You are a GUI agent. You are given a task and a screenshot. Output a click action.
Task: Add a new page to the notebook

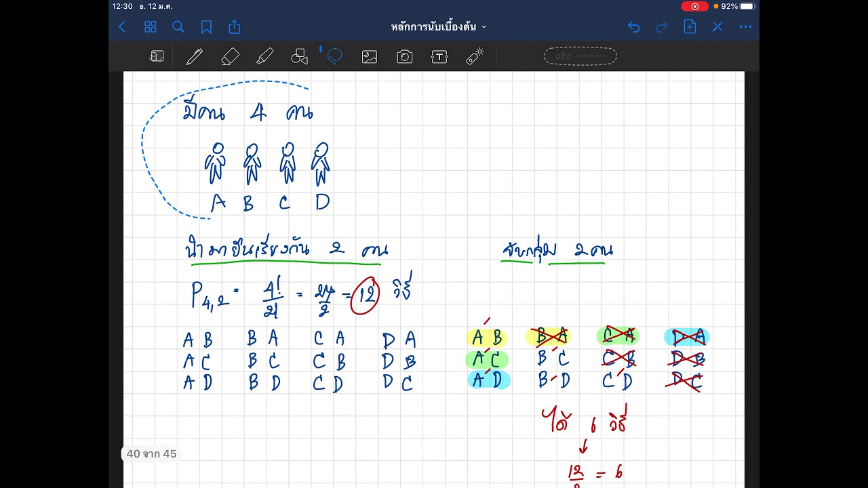[x=690, y=26]
